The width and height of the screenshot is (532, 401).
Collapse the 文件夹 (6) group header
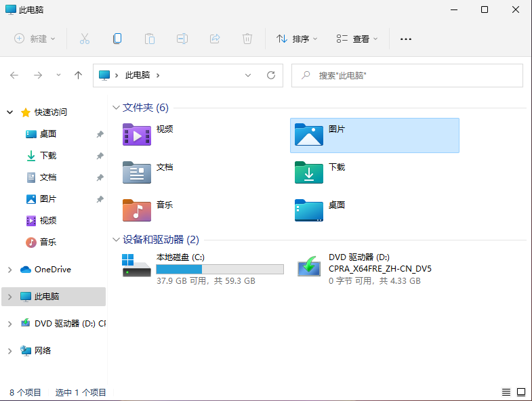[x=115, y=108]
